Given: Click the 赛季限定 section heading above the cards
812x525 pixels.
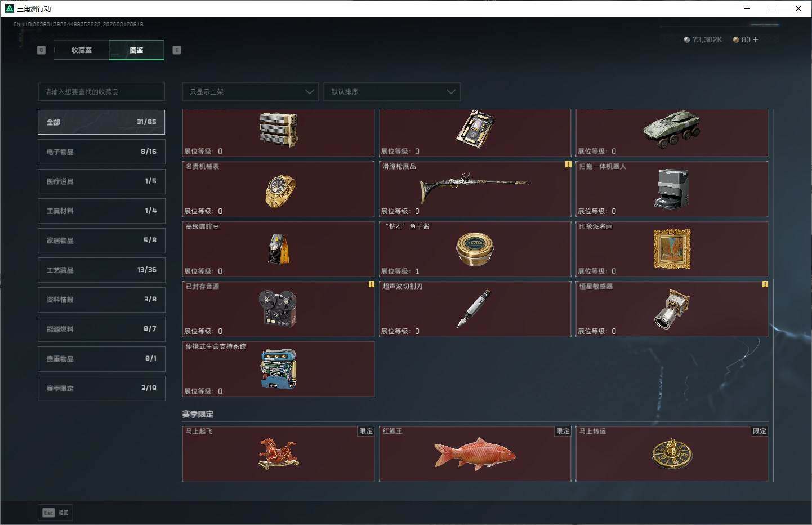Looking at the screenshot, I should click(x=198, y=414).
